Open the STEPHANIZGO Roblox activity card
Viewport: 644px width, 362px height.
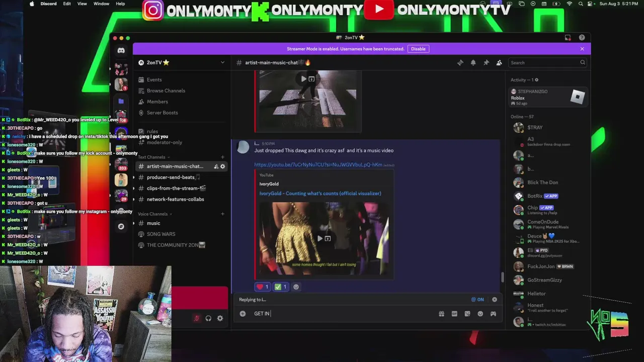[547, 97]
